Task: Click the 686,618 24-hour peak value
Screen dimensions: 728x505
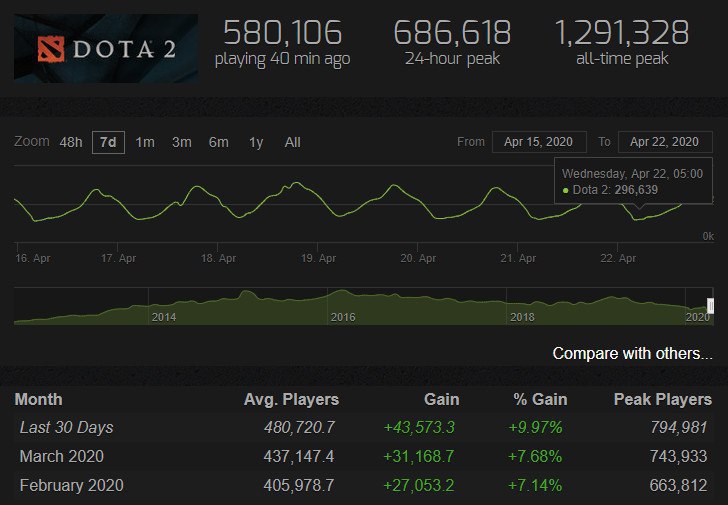Action: [x=452, y=32]
